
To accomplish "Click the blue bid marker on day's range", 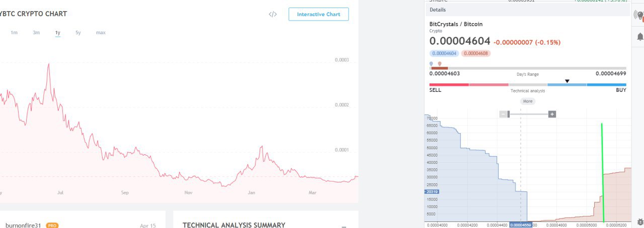I will tap(431, 64).
